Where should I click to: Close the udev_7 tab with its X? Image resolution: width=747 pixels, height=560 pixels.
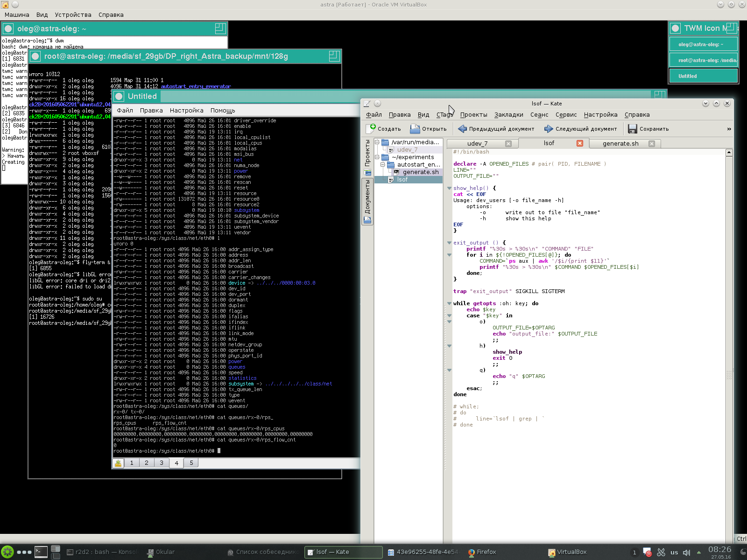click(508, 144)
